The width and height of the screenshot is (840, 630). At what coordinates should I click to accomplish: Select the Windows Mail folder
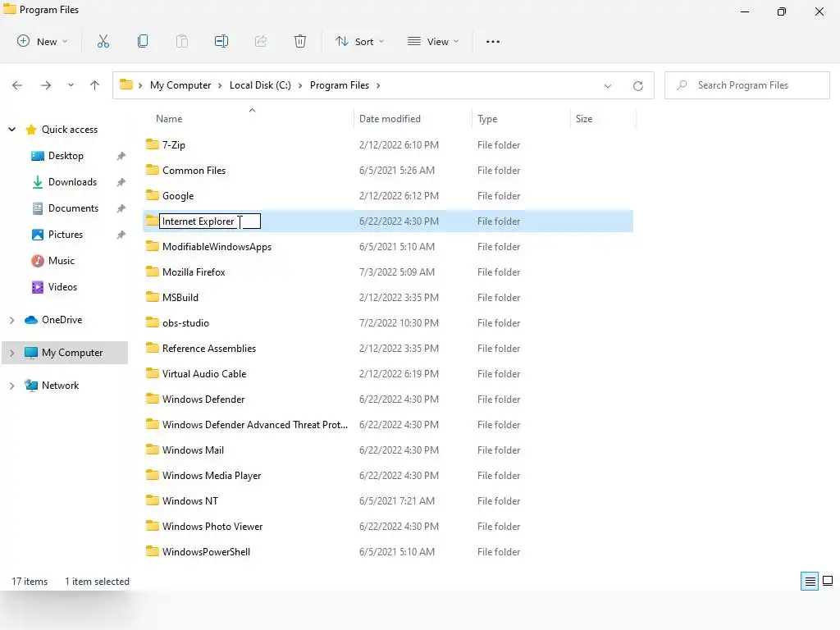point(193,450)
